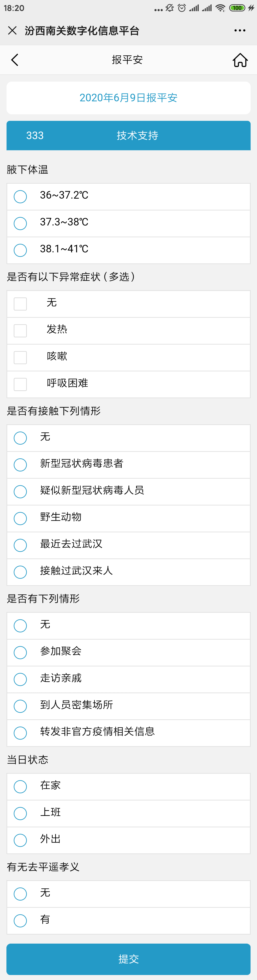Check the 无 symptom checkbox

20,304
